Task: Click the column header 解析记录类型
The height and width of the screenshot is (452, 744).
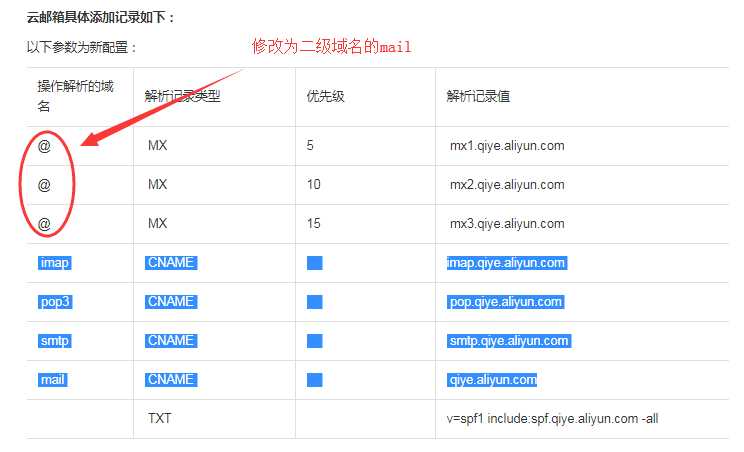Action: click(x=183, y=96)
